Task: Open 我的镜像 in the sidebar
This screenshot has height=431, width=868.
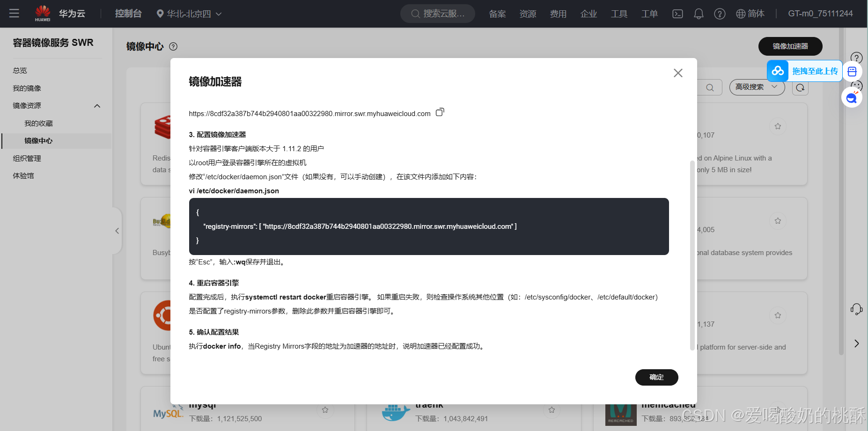Action: pyautogui.click(x=27, y=88)
